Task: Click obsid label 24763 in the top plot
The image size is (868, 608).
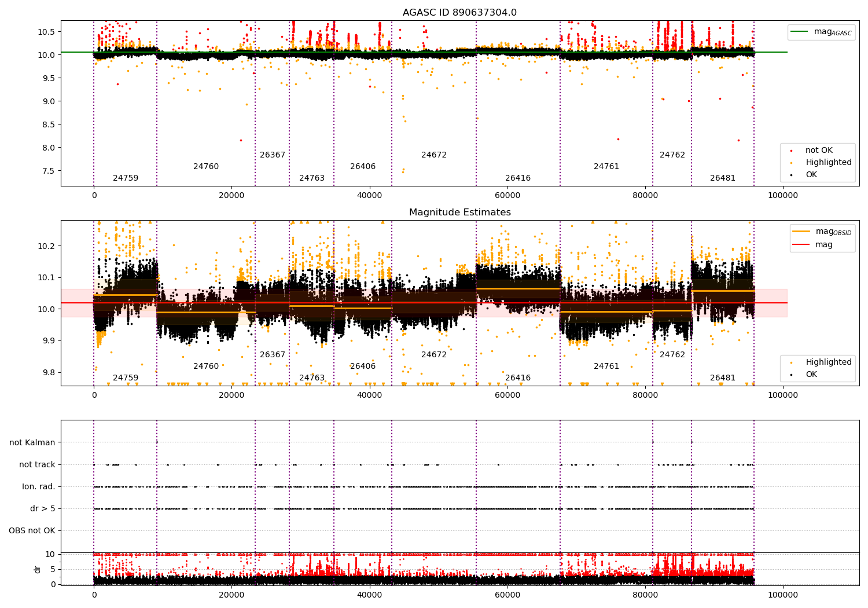Action: 312,178
